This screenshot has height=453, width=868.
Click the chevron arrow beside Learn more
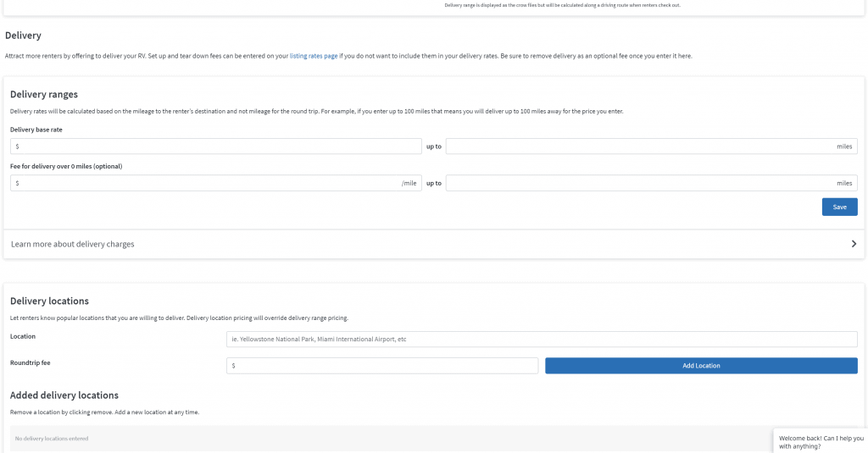(854, 244)
